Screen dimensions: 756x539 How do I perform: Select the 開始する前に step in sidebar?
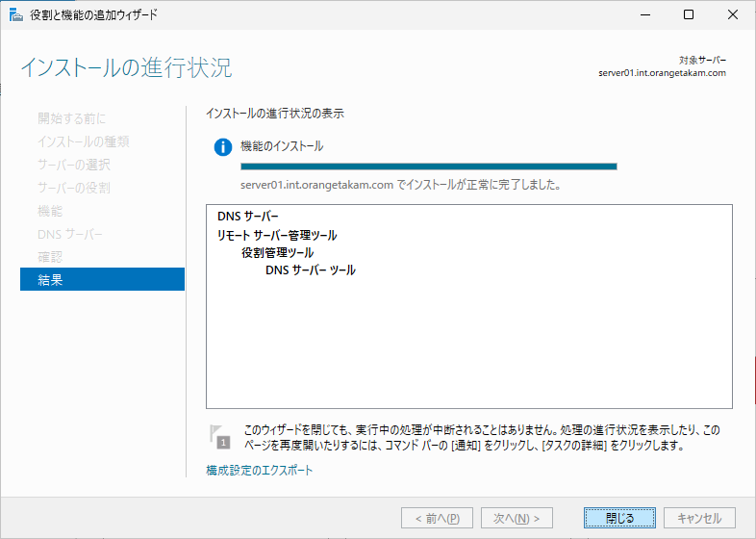(72, 118)
